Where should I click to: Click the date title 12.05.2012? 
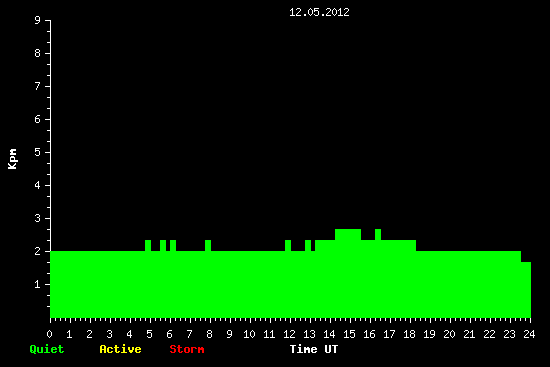[x=319, y=12]
